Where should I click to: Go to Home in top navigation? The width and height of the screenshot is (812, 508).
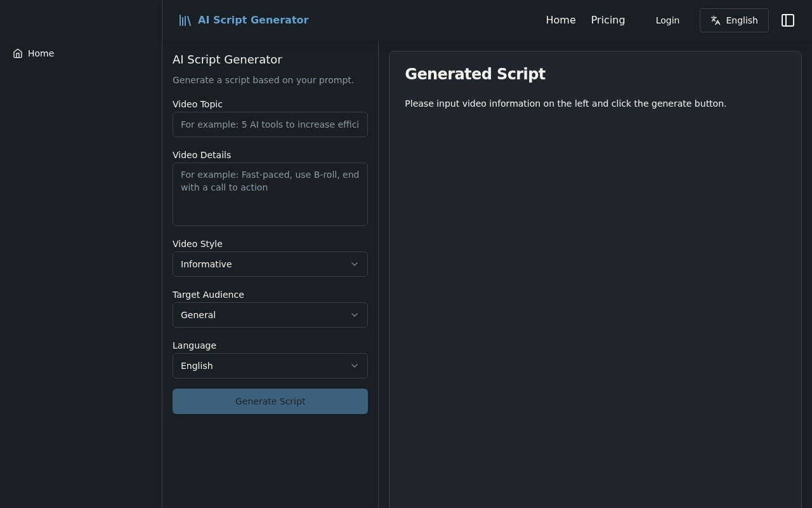pyautogui.click(x=561, y=20)
